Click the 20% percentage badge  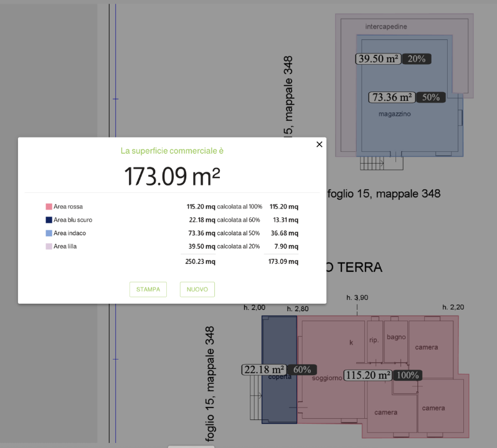[x=417, y=59]
